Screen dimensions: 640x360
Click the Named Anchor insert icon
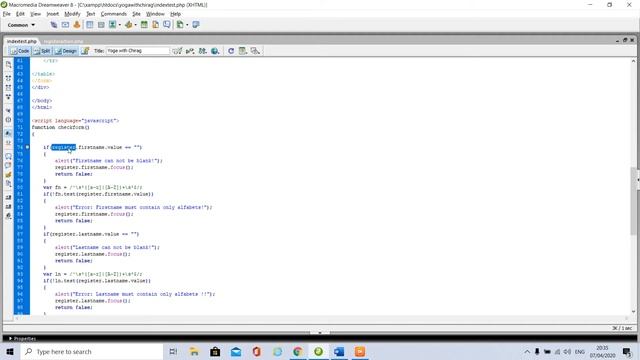[x=77, y=25]
